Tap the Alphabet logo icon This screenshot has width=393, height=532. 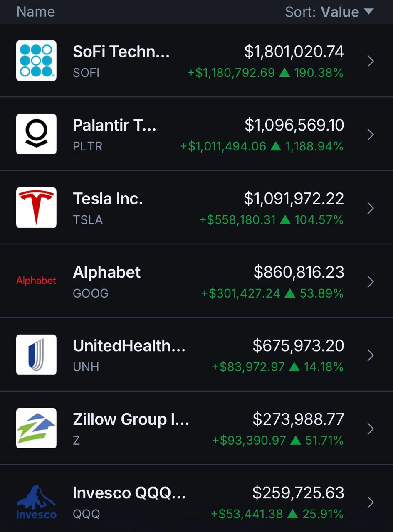point(36,281)
